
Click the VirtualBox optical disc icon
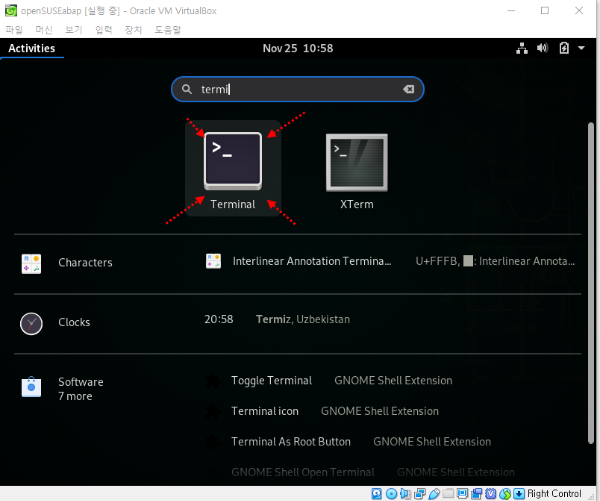click(x=391, y=494)
